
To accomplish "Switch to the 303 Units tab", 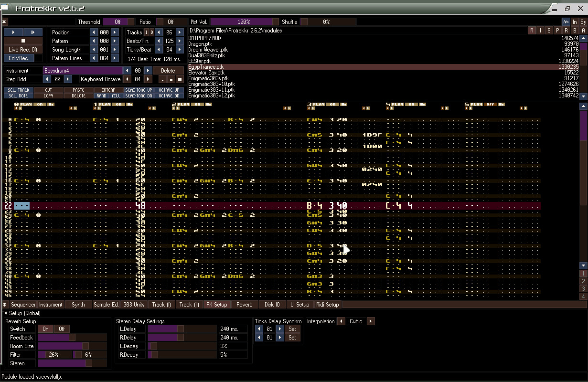I will (134, 305).
